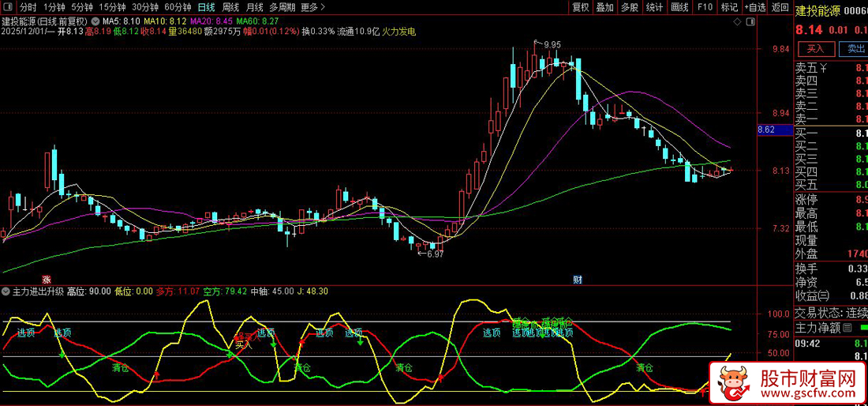Click the 统计 statistics button

click(x=654, y=7)
